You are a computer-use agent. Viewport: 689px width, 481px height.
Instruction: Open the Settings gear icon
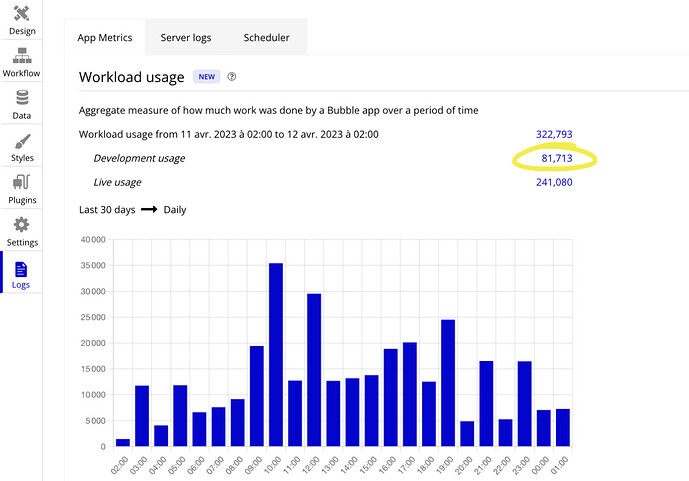pos(22,224)
